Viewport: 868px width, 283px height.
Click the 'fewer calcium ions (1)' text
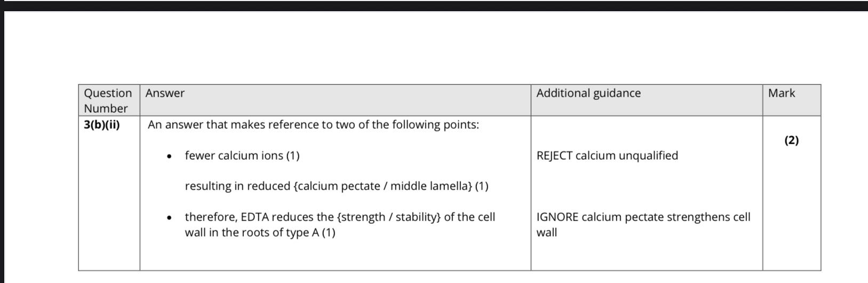tap(242, 156)
